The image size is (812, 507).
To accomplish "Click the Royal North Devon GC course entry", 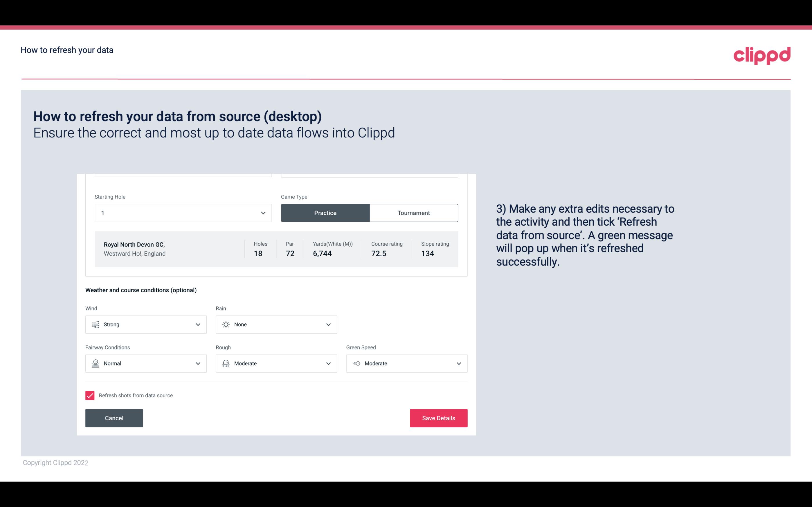I will 276,249.
